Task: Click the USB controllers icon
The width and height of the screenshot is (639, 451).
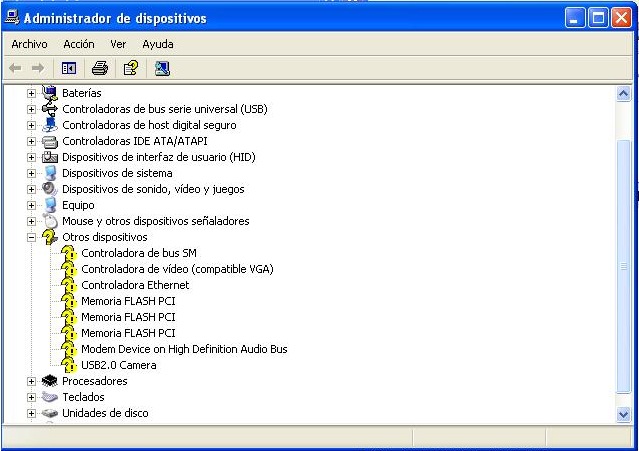Action: pos(50,109)
